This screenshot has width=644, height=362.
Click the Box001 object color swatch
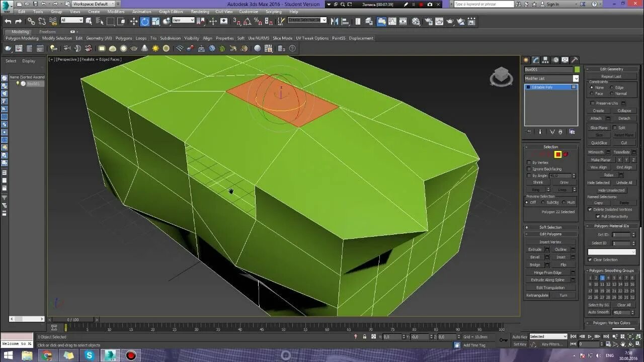[x=577, y=69]
